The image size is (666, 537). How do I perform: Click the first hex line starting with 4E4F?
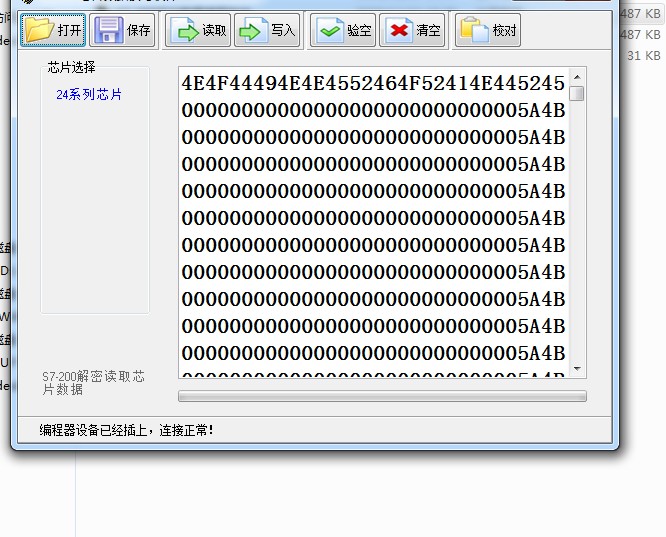click(x=373, y=83)
